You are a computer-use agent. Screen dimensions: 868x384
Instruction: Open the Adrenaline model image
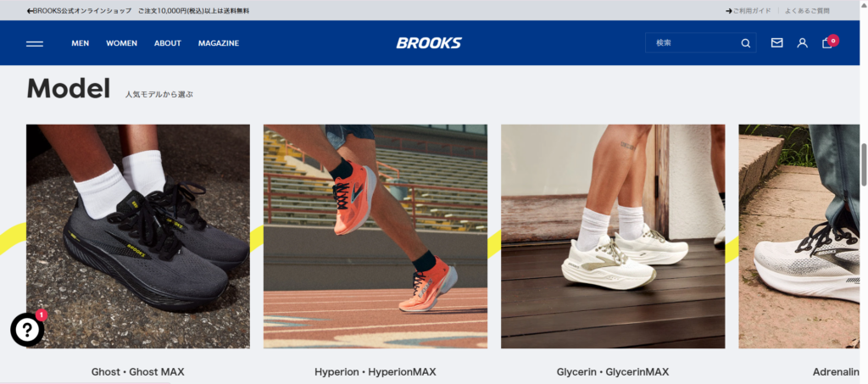[798, 237]
